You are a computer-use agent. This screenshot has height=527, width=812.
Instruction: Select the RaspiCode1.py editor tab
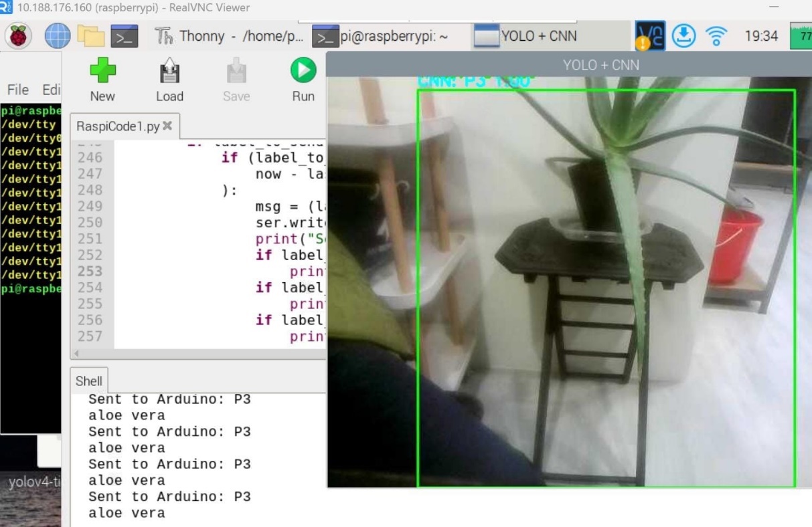[x=118, y=126]
